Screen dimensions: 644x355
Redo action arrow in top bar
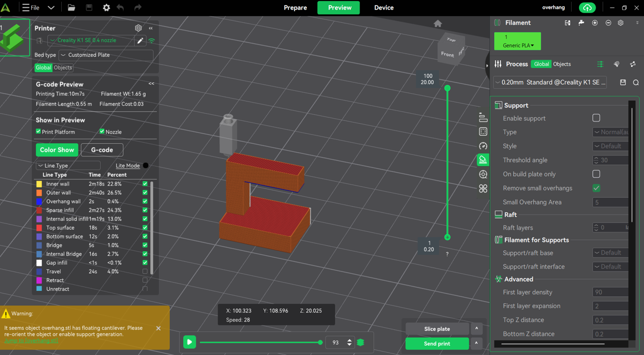[x=137, y=7]
